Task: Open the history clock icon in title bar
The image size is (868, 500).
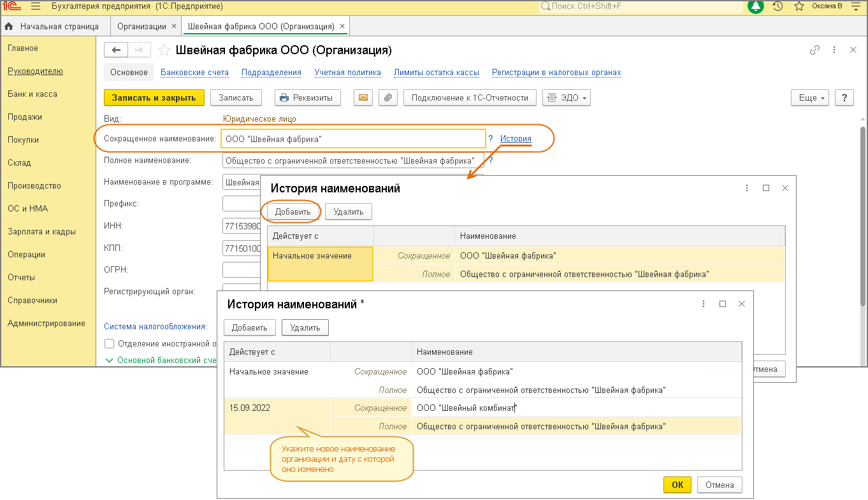Action: [x=778, y=6]
